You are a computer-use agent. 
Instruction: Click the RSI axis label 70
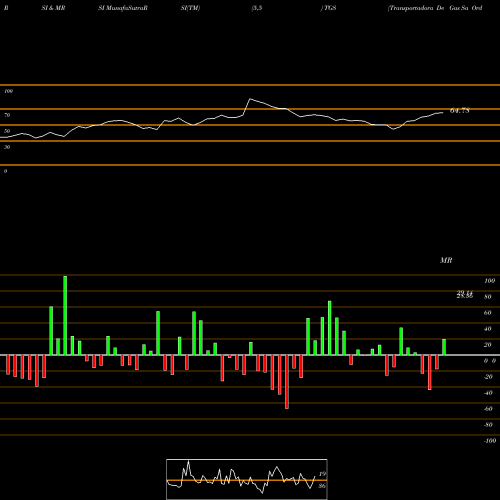[7, 115]
